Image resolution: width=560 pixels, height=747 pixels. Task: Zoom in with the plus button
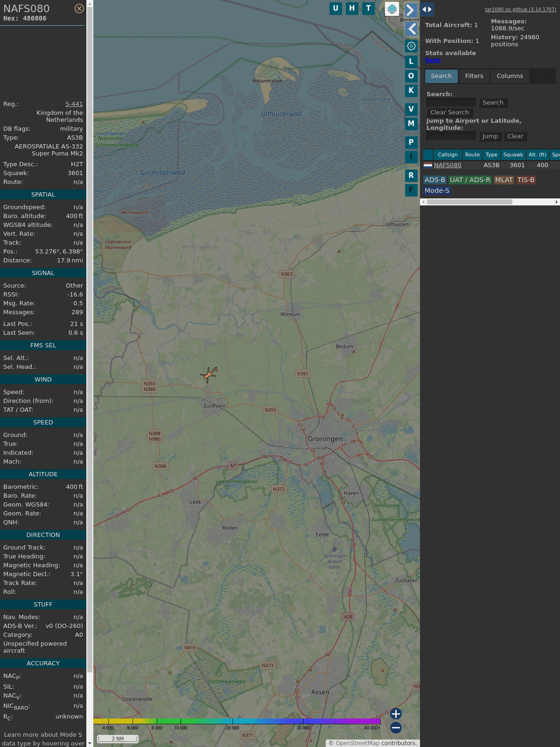coord(396,714)
